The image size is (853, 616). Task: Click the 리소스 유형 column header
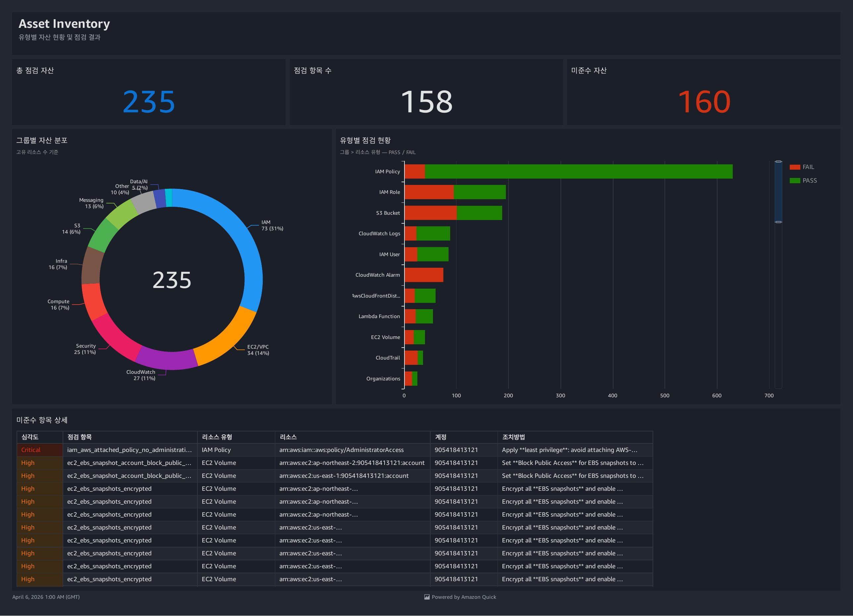tap(236, 437)
